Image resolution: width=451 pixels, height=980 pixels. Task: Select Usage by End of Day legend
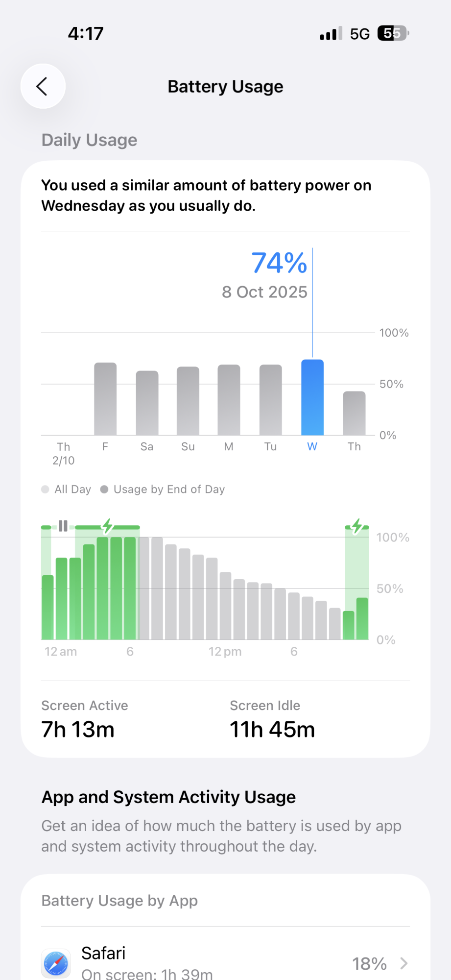[x=163, y=490]
